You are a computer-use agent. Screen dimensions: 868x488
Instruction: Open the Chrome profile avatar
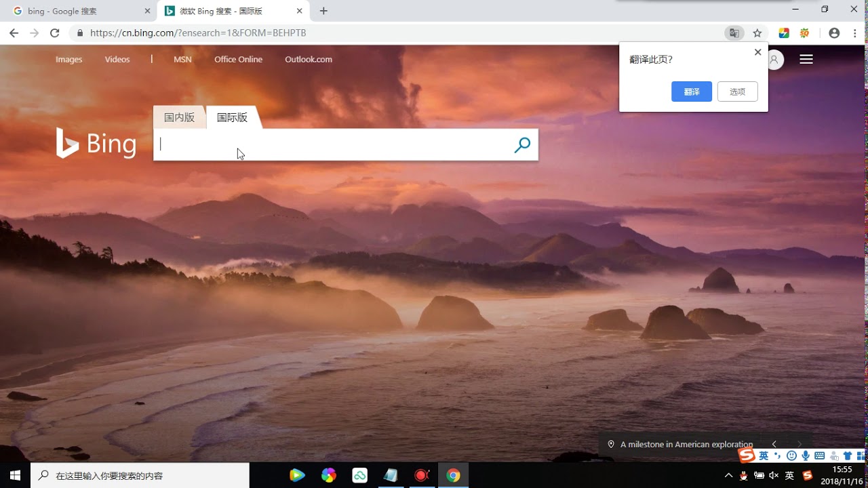[834, 33]
